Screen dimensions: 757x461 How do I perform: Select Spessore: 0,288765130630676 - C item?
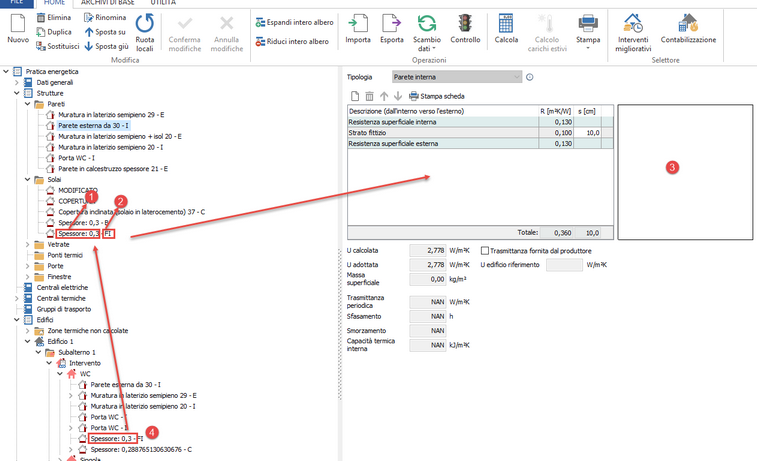point(141,449)
